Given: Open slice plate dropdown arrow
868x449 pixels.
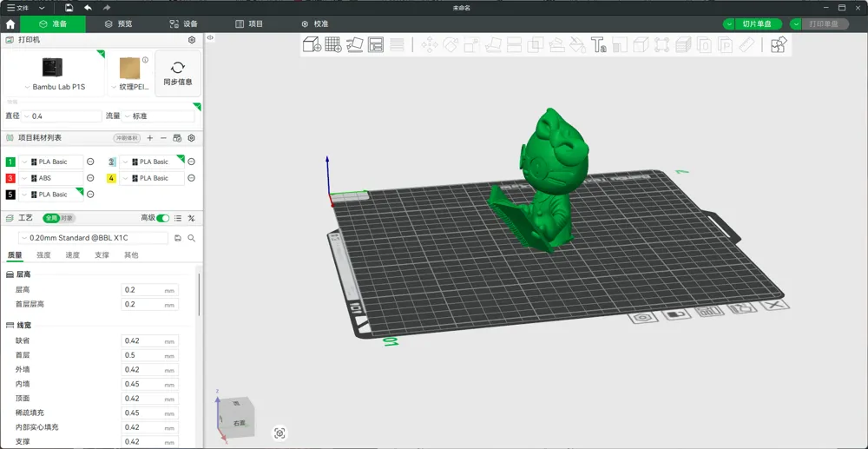Looking at the screenshot, I should [x=729, y=23].
